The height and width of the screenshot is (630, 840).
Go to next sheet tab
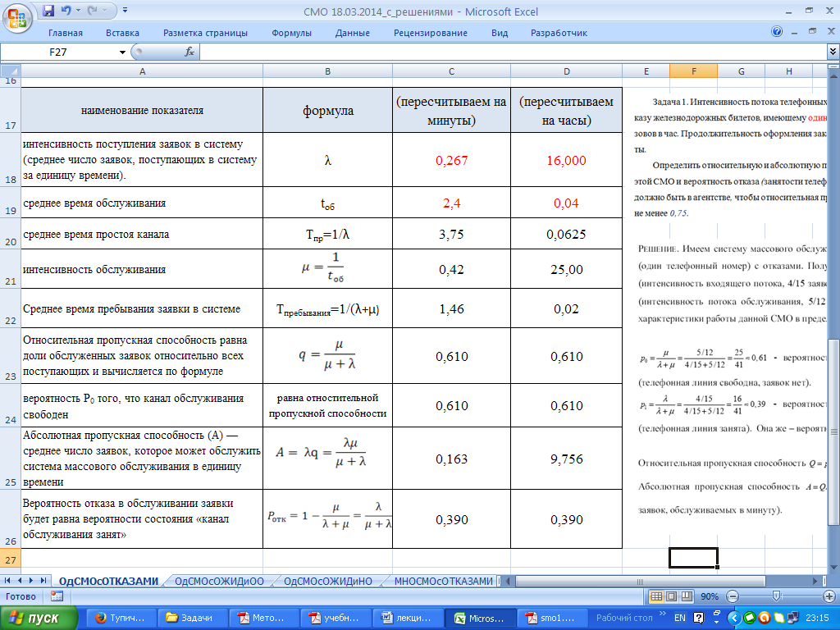point(30,580)
